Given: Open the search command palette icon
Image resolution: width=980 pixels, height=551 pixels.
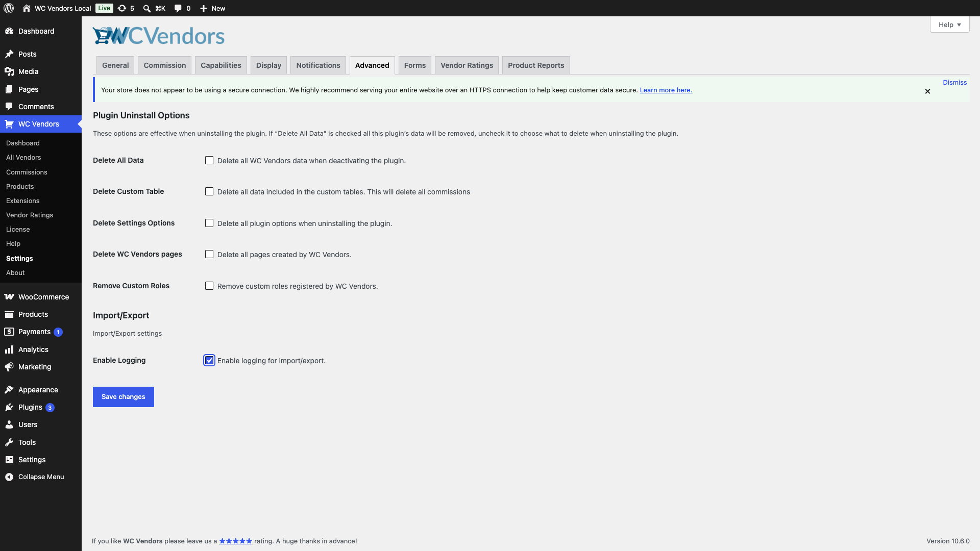Looking at the screenshot, I should [147, 8].
